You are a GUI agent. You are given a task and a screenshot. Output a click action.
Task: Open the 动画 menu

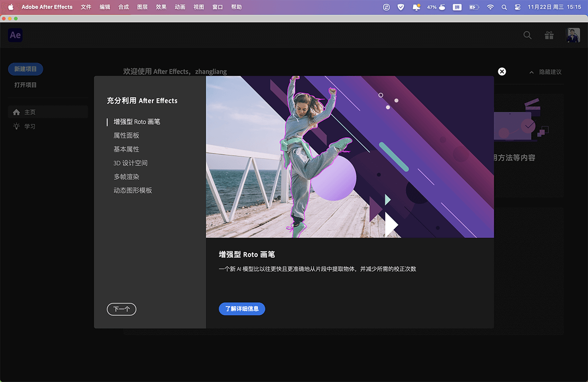pyautogui.click(x=180, y=7)
